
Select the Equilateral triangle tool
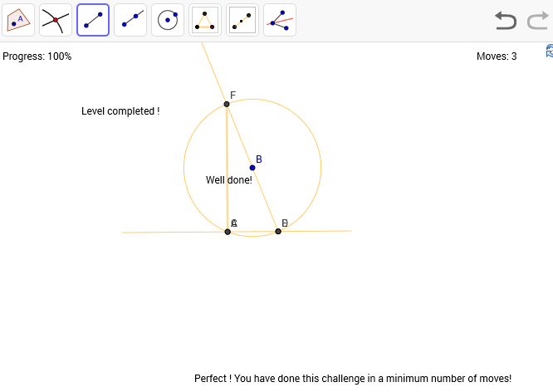pyautogui.click(x=205, y=20)
